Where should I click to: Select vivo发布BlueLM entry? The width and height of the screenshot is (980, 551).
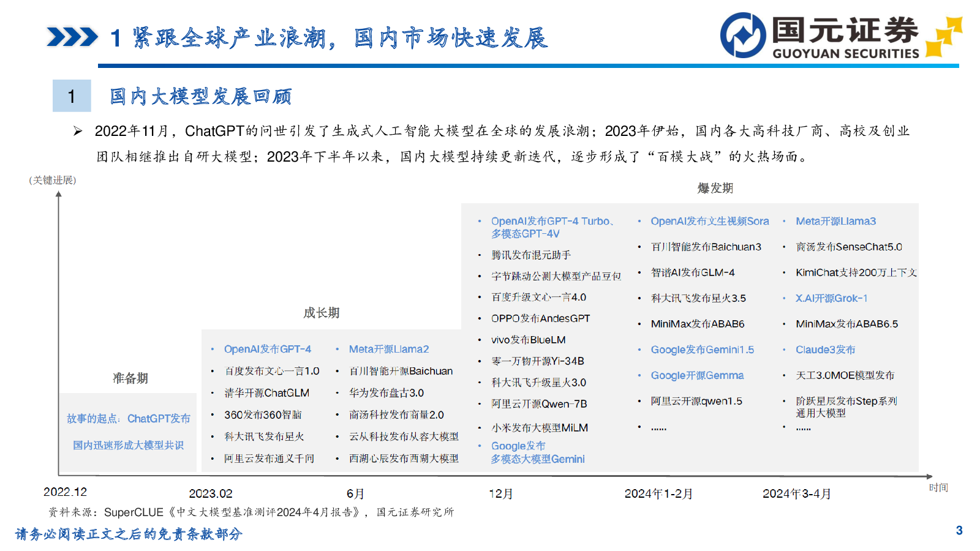528,340
